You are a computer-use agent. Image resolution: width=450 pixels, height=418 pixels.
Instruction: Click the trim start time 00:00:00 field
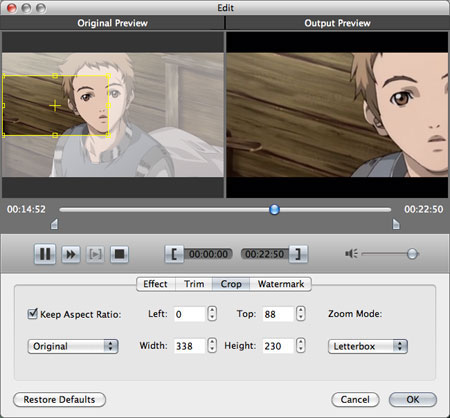click(208, 254)
